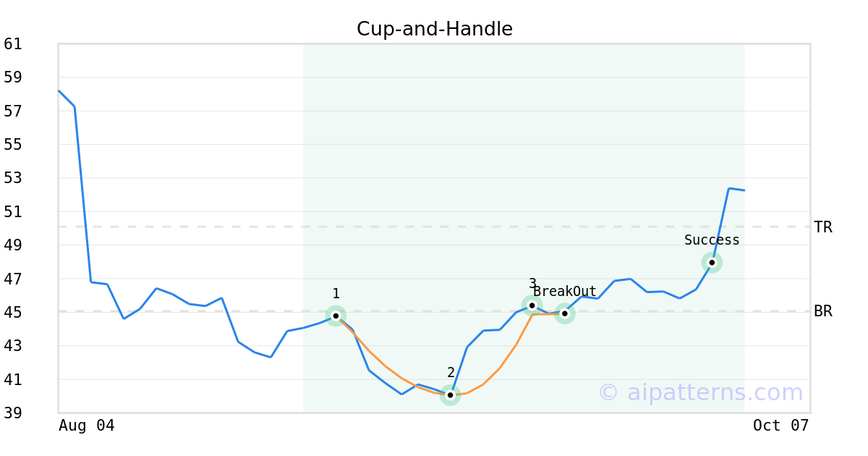Click the number 1 label above first marker
868x456 pixels.
(x=336, y=294)
